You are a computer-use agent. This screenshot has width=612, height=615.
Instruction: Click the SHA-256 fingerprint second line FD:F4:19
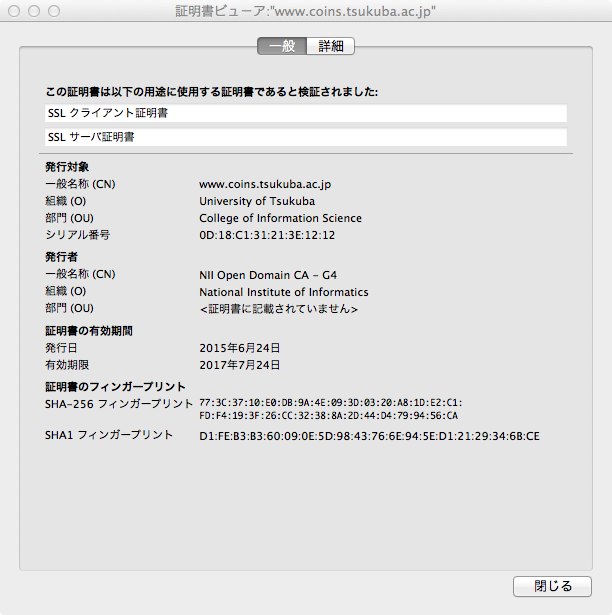click(328, 416)
